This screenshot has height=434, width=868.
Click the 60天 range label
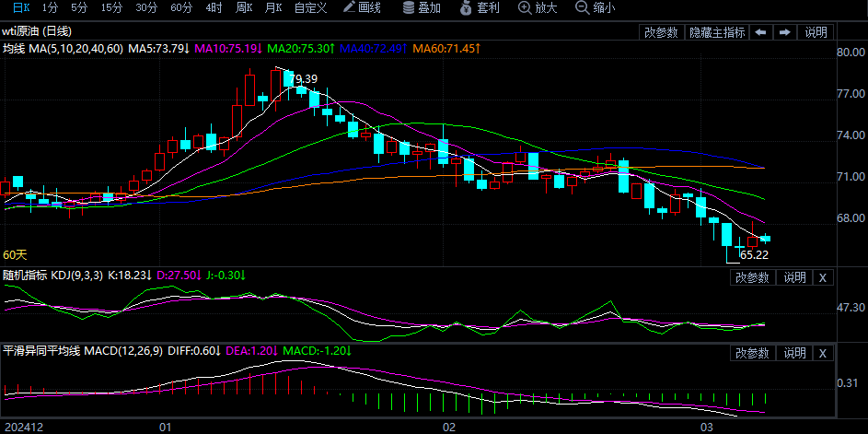click(x=15, y=255)
